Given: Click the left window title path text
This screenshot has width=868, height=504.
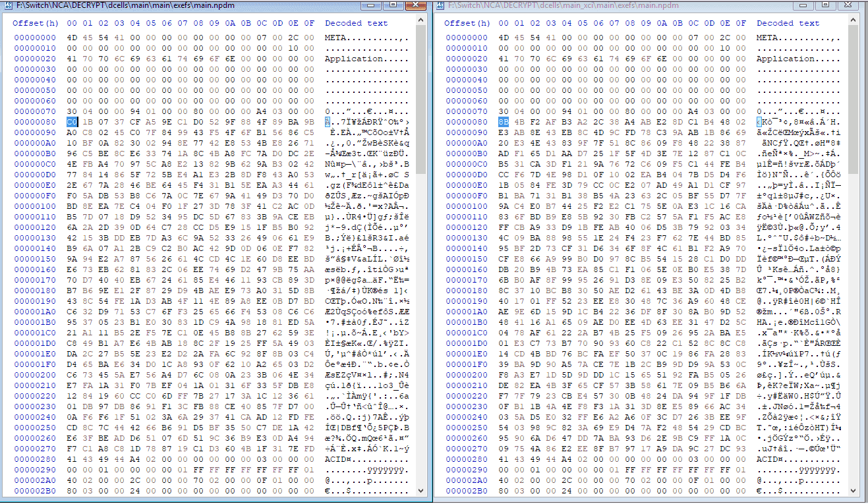Looking at the screenshot, I should tap(125, 5).
